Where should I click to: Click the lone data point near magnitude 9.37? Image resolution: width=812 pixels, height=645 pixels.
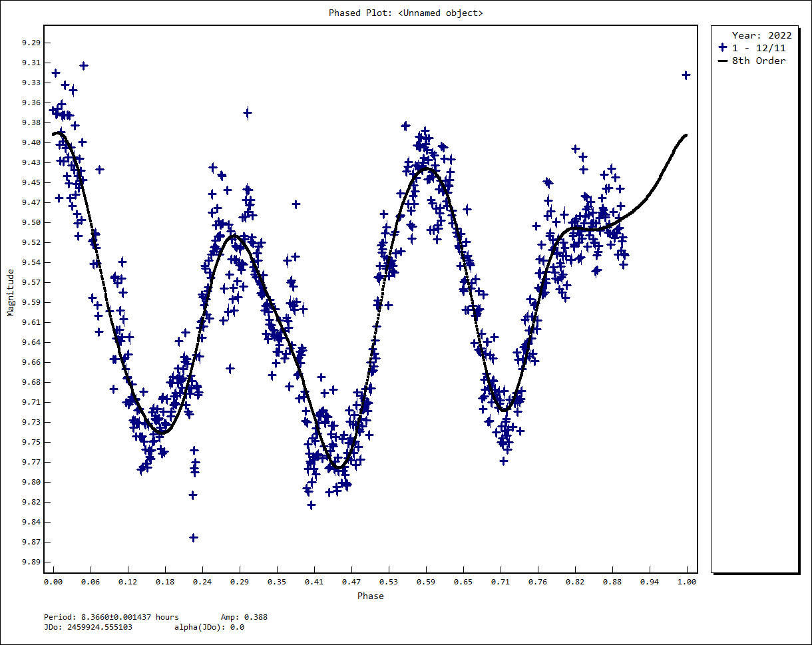[x=247, y=113]
